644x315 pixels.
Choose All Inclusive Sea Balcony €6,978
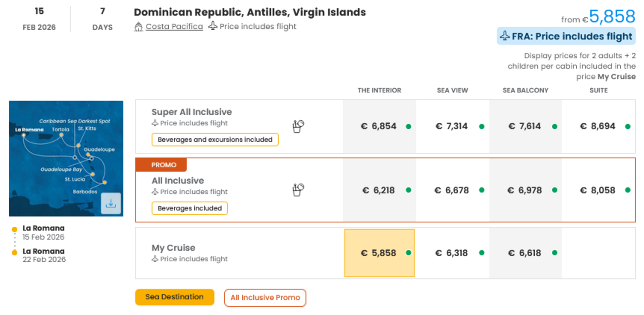(x=525, y=190)
